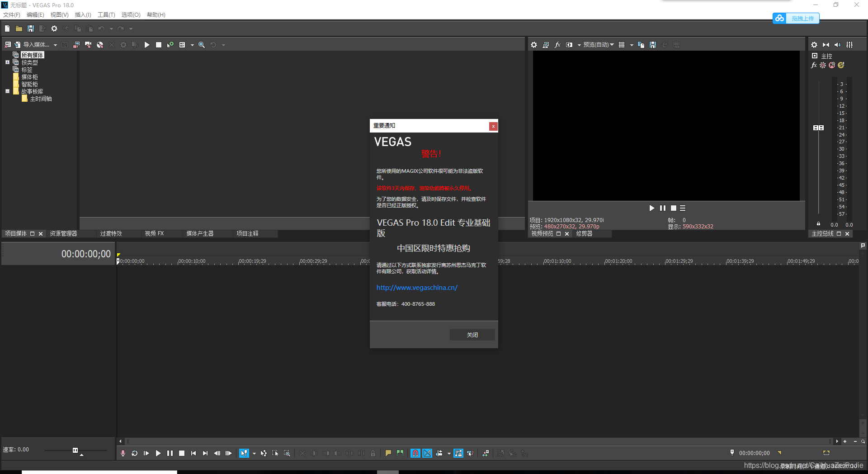Save snapshot to file in preview toolbar
Viewport: 868px width, 474px height.
point(653,45)
